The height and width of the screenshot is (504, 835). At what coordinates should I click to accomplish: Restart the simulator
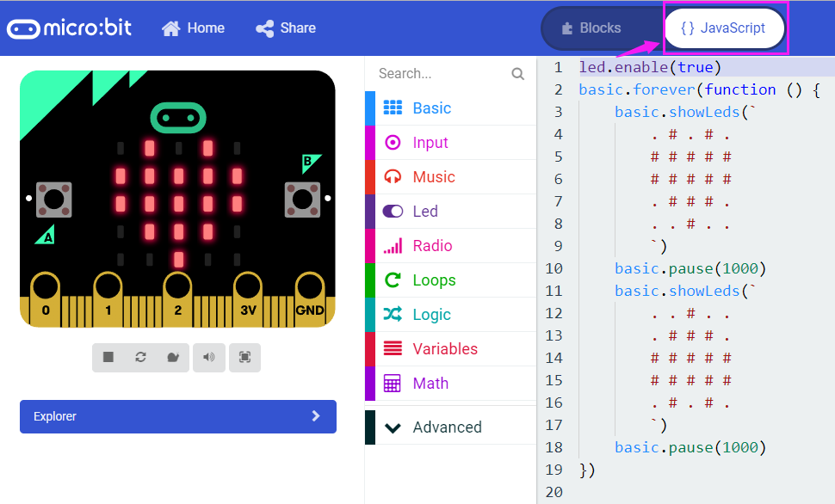click(x=140, y=357)
